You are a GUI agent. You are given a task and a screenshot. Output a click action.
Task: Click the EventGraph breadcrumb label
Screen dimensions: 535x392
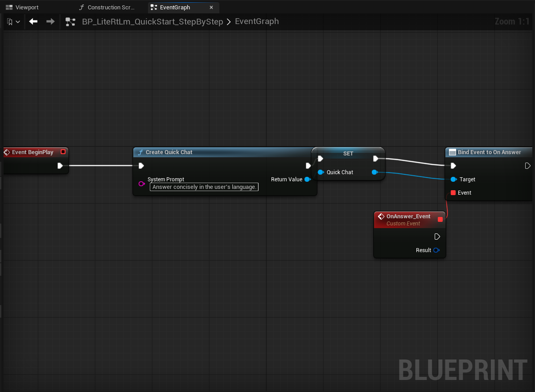[257, 21]
